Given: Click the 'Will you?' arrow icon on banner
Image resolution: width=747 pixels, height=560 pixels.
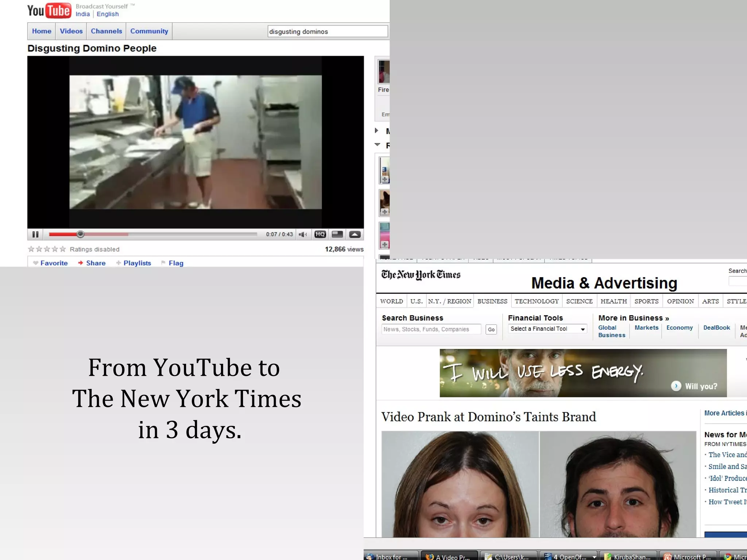Looking at the screenshot, I should (676, 386).
